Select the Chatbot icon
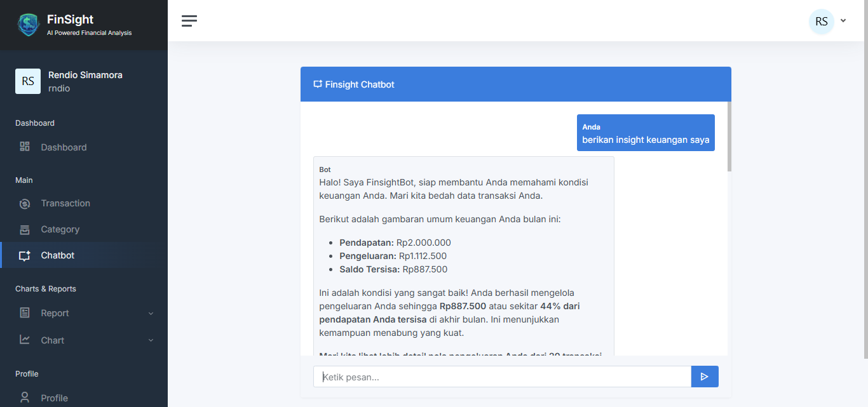868x407 pixels. [24, 256]
